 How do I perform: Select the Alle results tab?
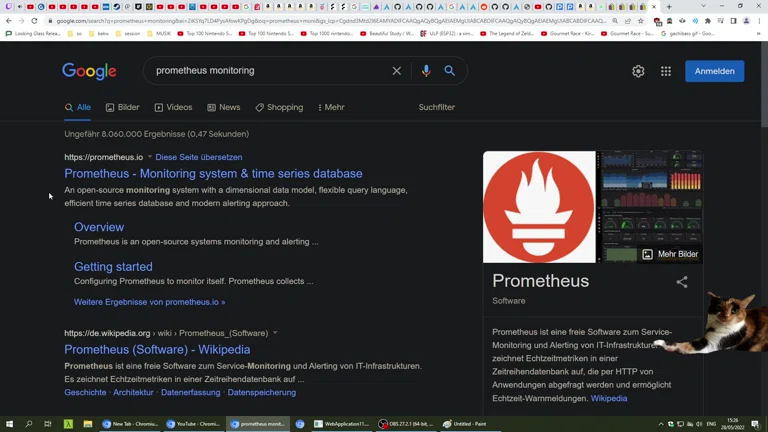(x=78, y=107)
